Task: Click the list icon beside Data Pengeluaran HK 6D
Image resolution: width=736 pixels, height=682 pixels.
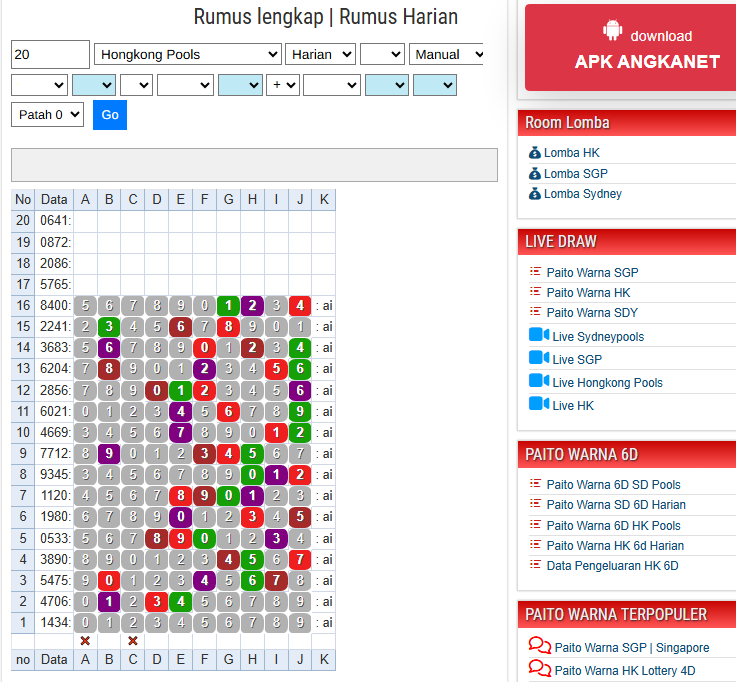Action: tap(535, 565)
